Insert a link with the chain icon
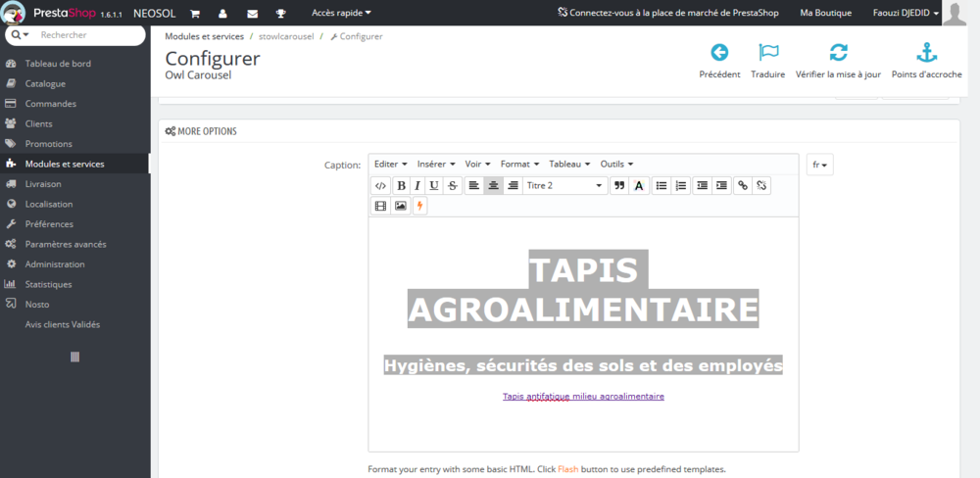980x478 pixels. click(x=742, y=185)
